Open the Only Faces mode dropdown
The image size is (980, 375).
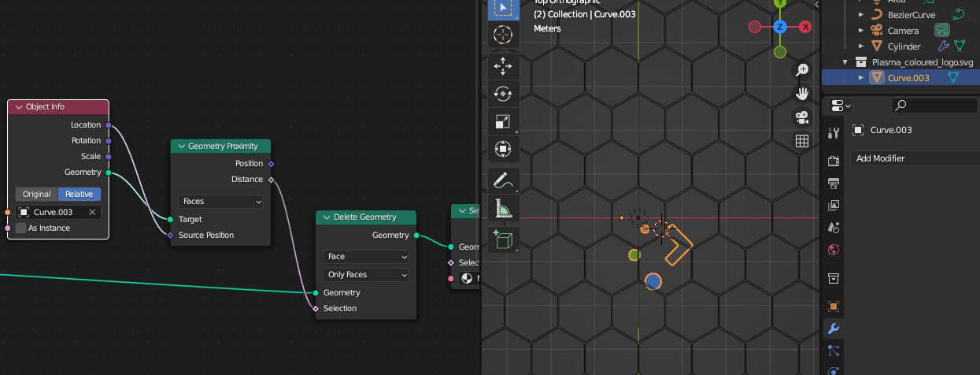[x=366, y=275]
